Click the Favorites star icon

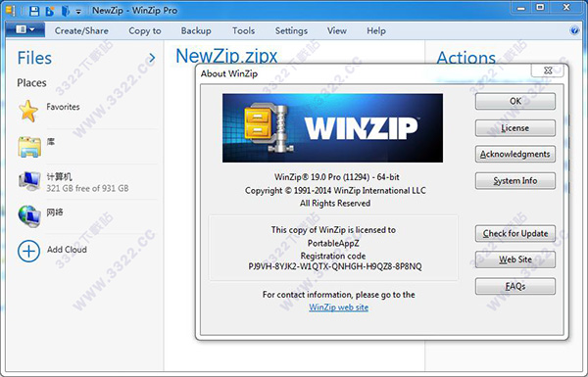(x=28, y=111)
